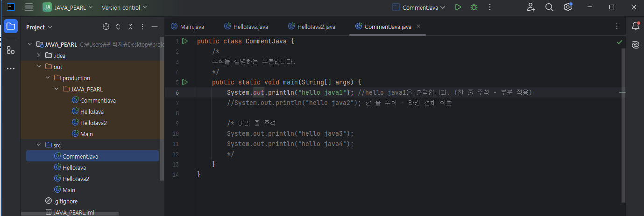
Task: Collapse the src folder
Action: [x=39, y=145]
